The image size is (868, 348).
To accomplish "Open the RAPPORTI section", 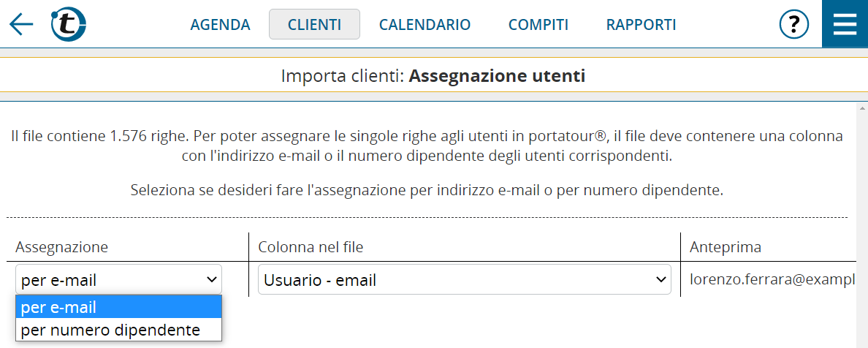I will [x=641, y=25].
